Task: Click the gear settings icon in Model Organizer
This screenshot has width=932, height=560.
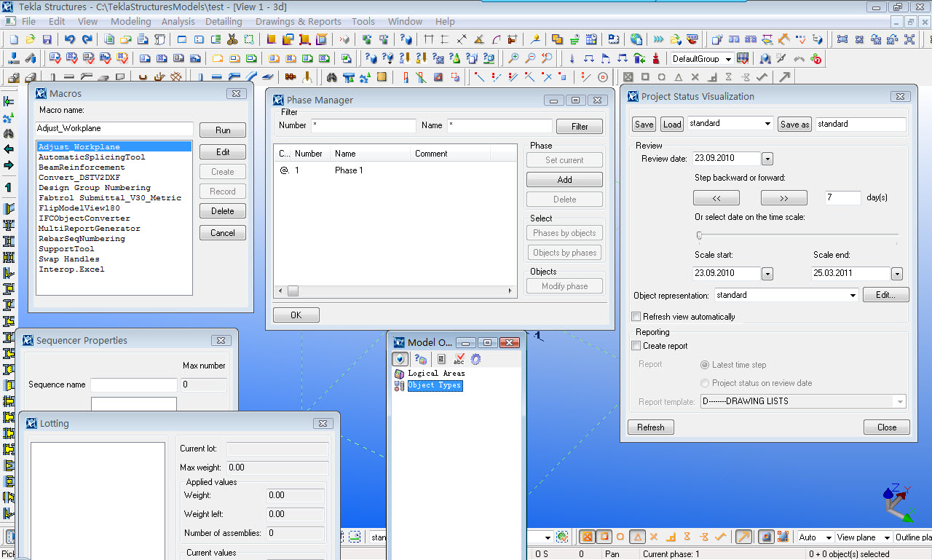Action: [x=476, y=359]
